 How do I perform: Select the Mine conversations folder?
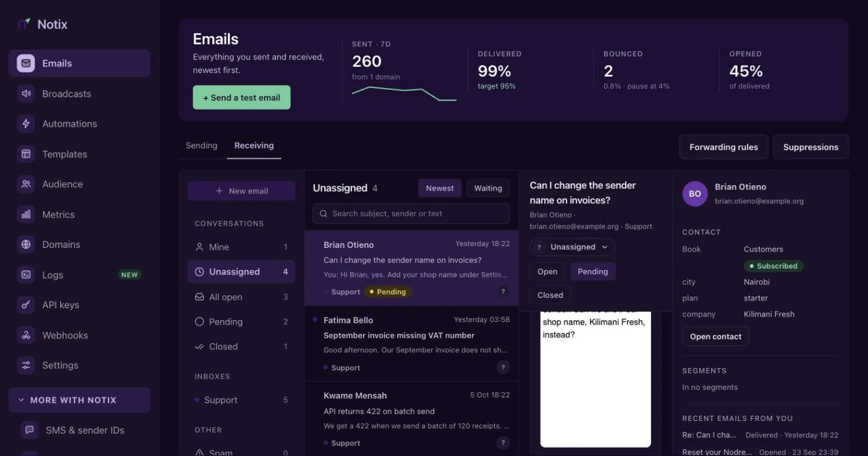241,247
